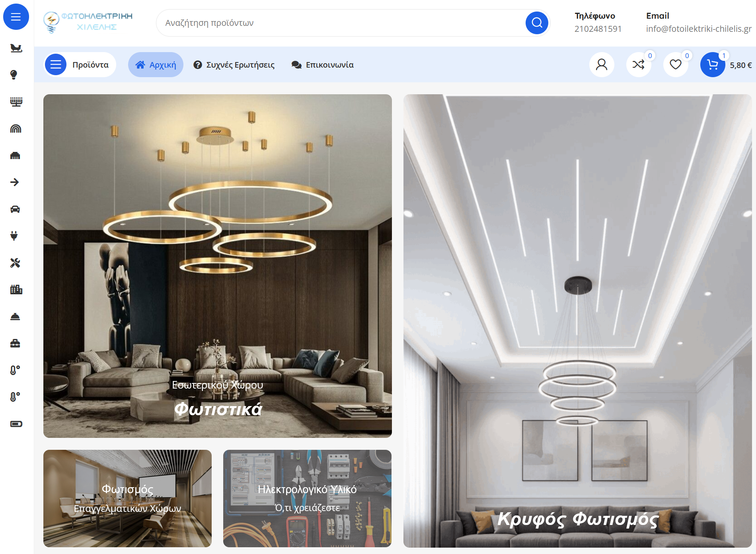
Task: Click the user account icon
Action: click(x=601, y=64)
